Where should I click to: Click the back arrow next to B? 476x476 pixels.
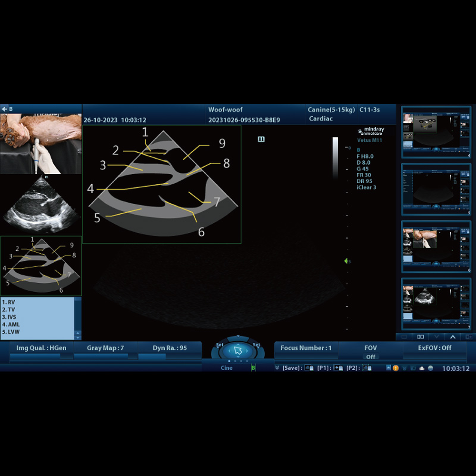[4, 109]
